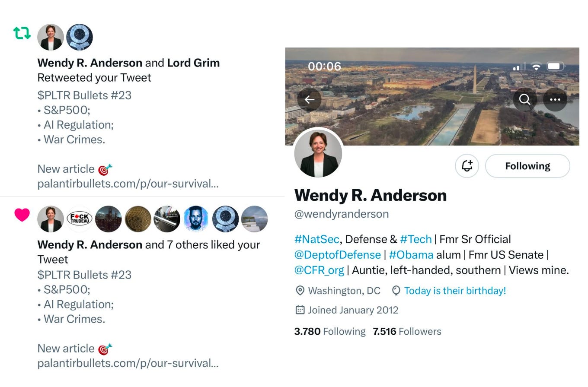Click 'Today is their birthday!' link
Screen dimensions: 588x387
[x=455, y=291]
